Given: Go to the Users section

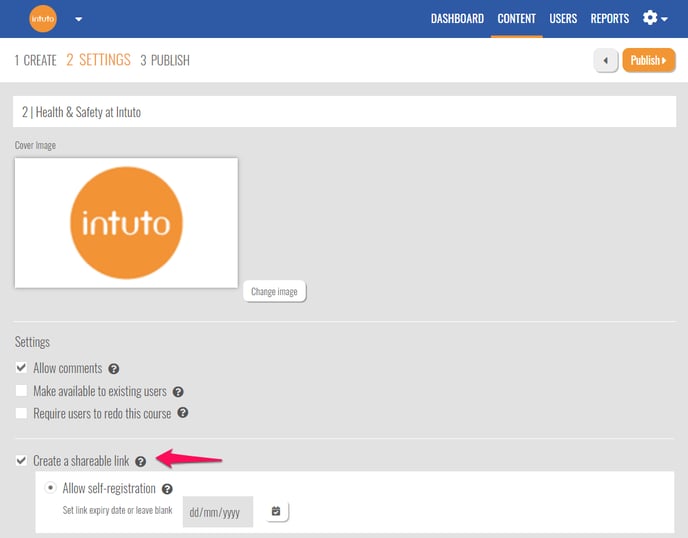Looking at the screenshot, I should coord(563,18).
